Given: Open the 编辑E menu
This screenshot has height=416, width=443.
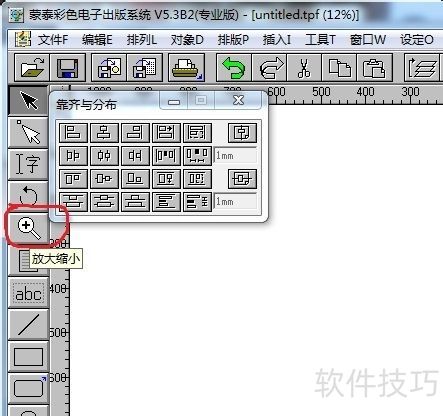Looking at the screenshot, I should click(97, 40).
